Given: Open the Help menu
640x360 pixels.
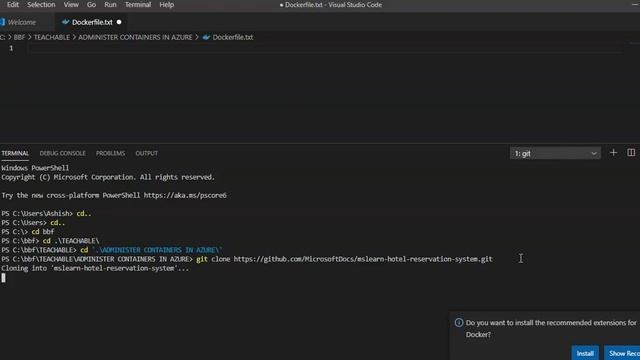Looking at the screenshot, I should [x=167, y=5].
